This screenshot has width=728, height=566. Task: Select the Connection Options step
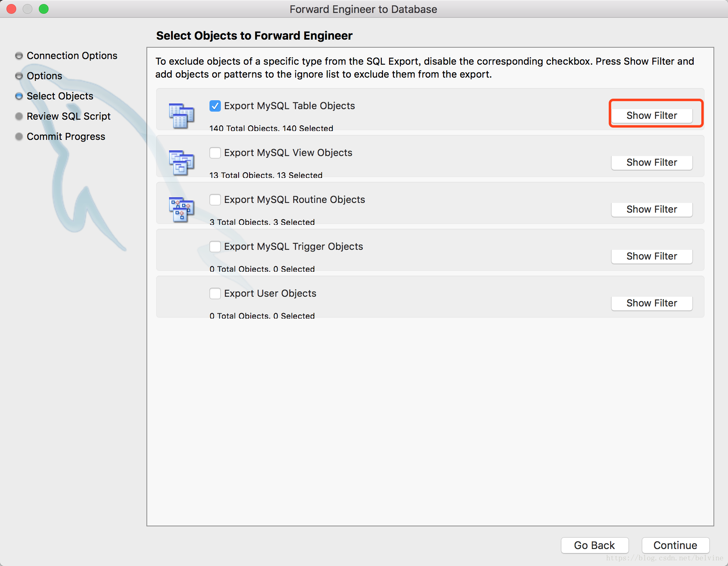point(66,56)
